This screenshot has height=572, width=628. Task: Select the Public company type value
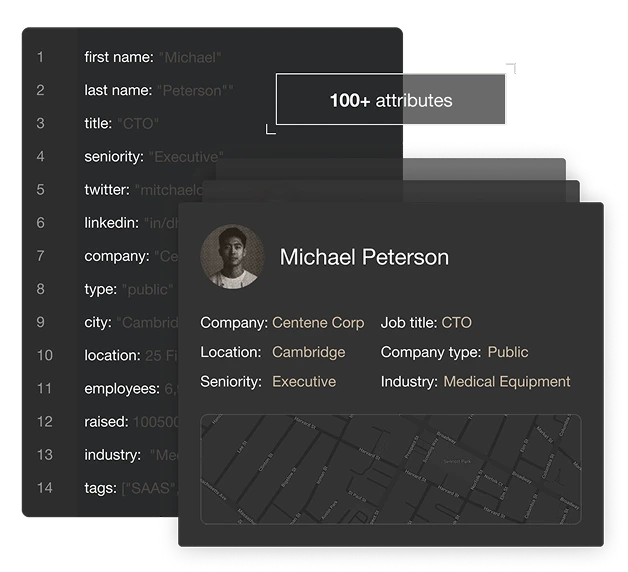[508, 352]
